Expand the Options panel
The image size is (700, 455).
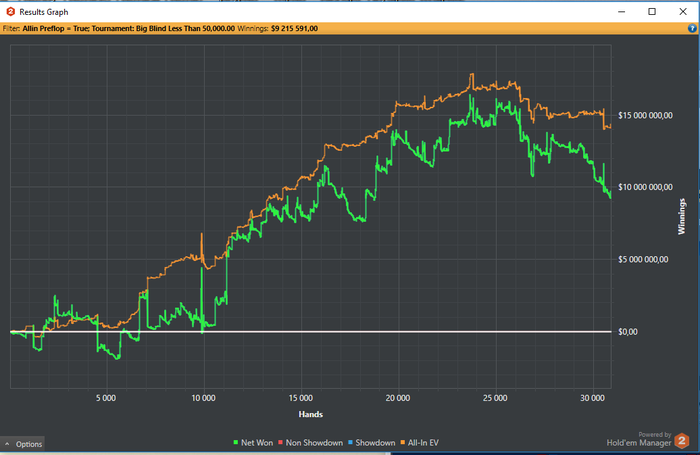click(22, 444)
